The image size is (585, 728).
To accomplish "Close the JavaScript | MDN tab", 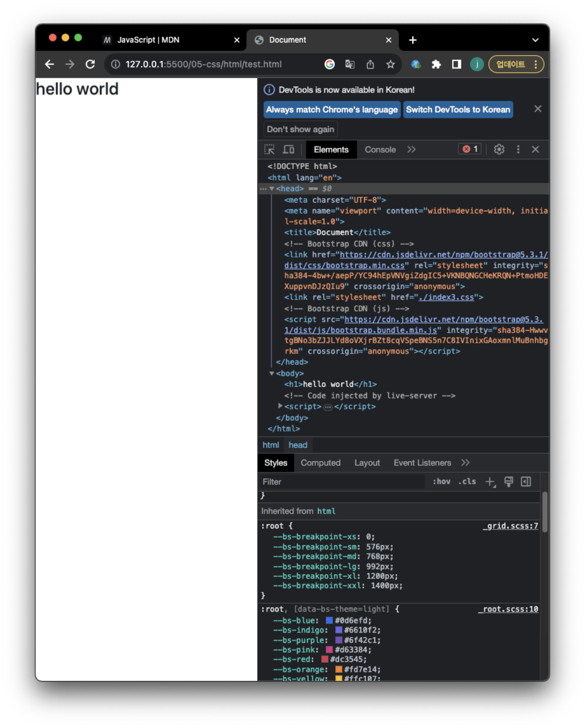I will (237, 40).
